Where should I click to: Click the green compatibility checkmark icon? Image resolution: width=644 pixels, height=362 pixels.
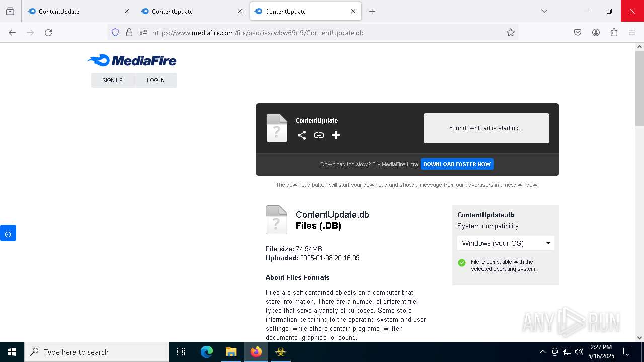[x=462, y=263]
